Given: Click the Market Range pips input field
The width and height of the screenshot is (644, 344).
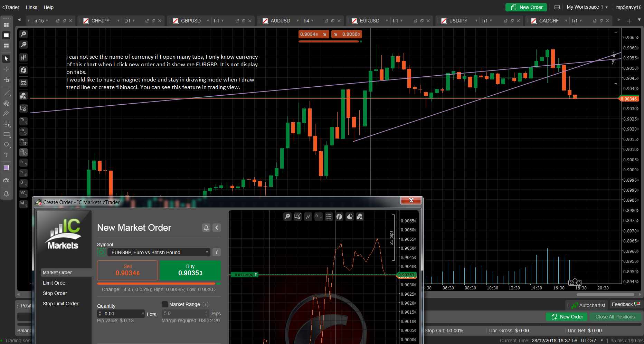Looking at the screenshot, I should [x=186, y=314].
